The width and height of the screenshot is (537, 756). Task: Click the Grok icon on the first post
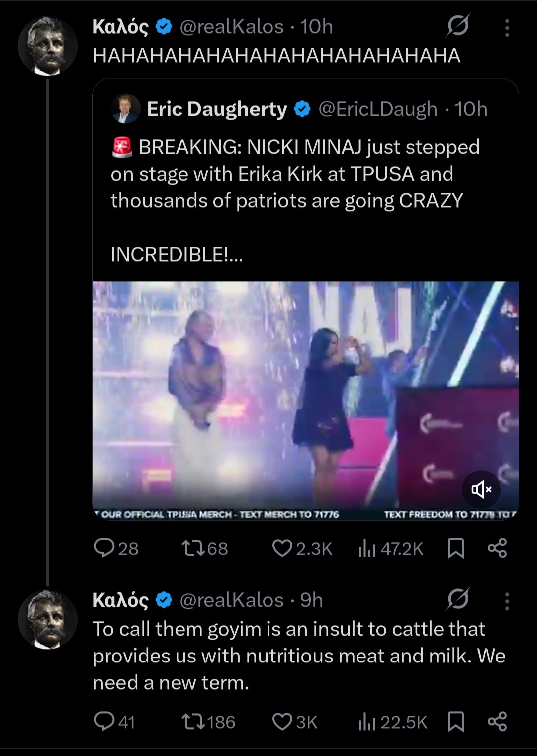pos(457,26)
